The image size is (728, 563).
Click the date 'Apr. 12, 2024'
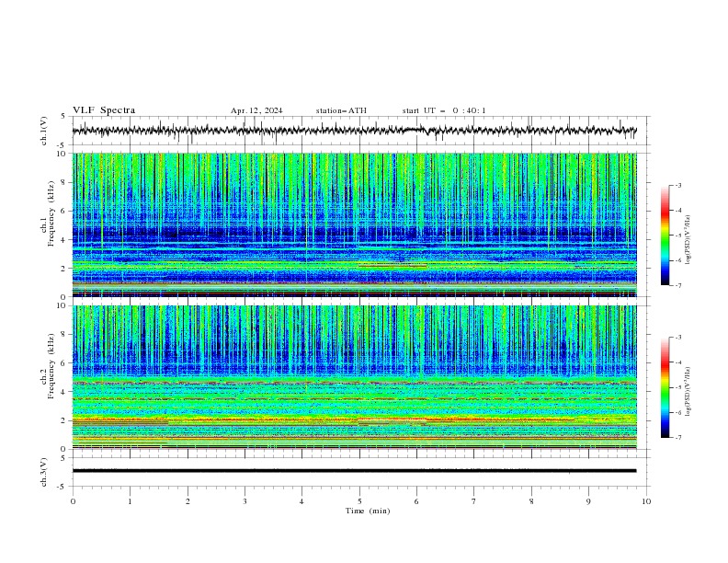(256, 110)
